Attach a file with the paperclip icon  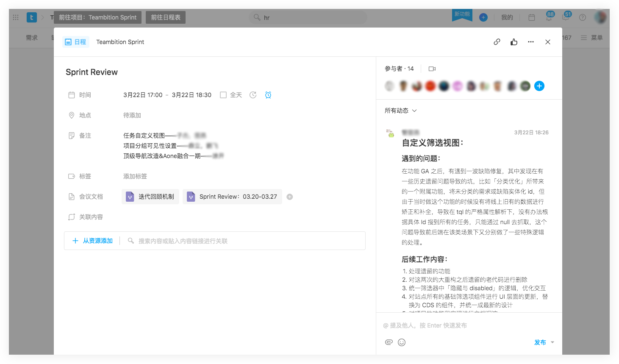point(389,342)
